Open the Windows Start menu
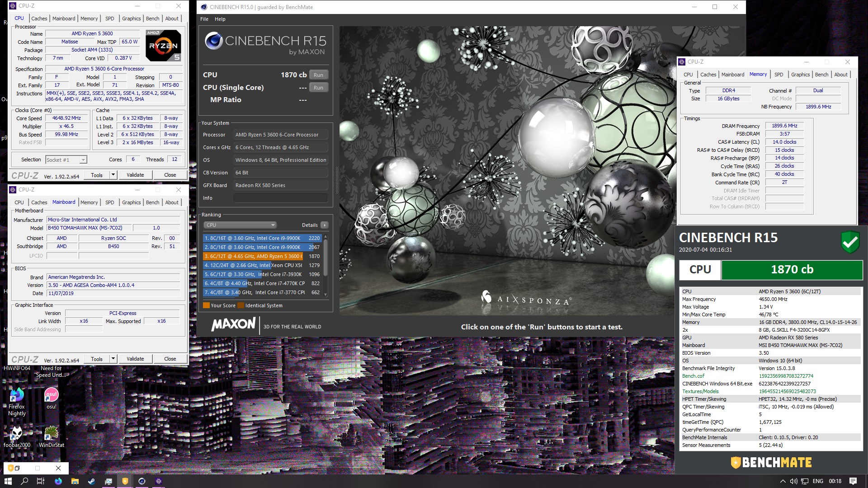Image resolution: width=868 pixels, height=488 pixels. 8,481
